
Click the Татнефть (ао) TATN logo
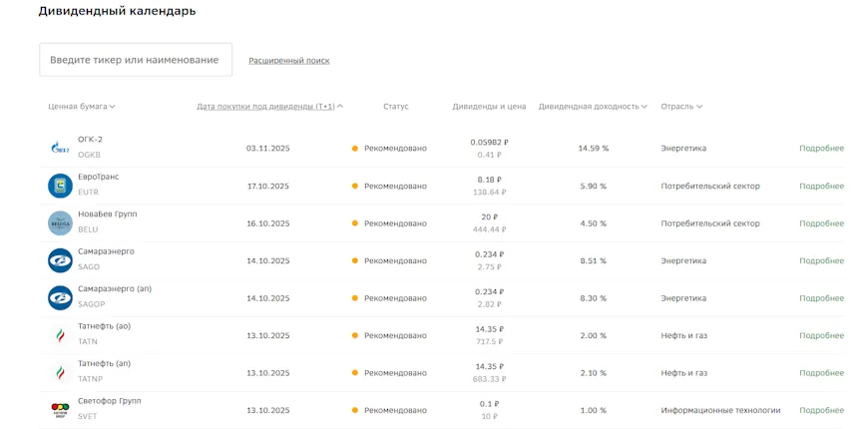click(x=60, y=335)
